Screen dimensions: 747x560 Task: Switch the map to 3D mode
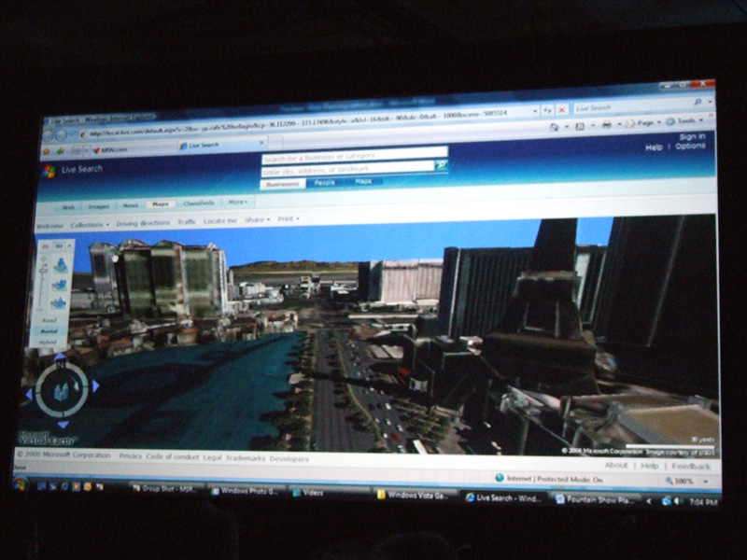tap(58, 246)
